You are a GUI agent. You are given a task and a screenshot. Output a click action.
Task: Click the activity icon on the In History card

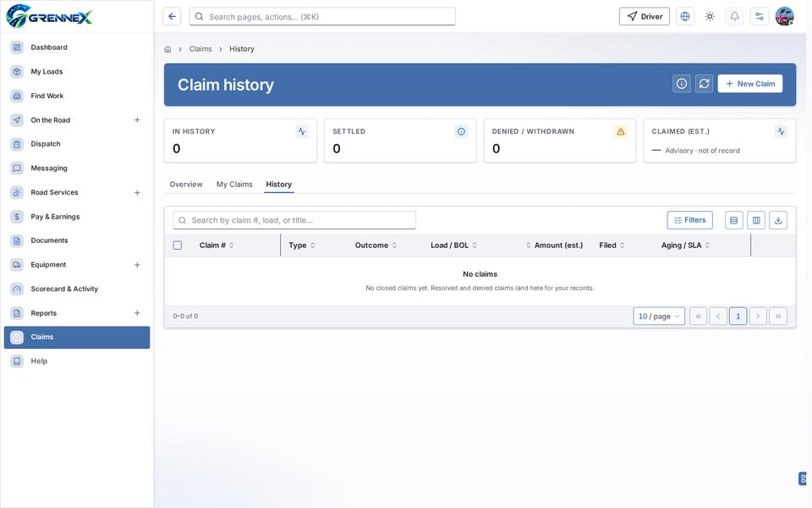coord(301,132)
